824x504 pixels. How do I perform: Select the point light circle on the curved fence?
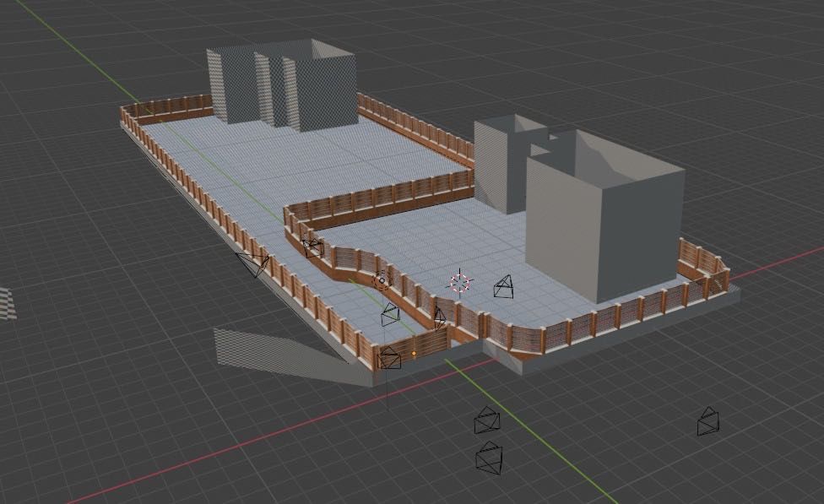tap(382, 280)
